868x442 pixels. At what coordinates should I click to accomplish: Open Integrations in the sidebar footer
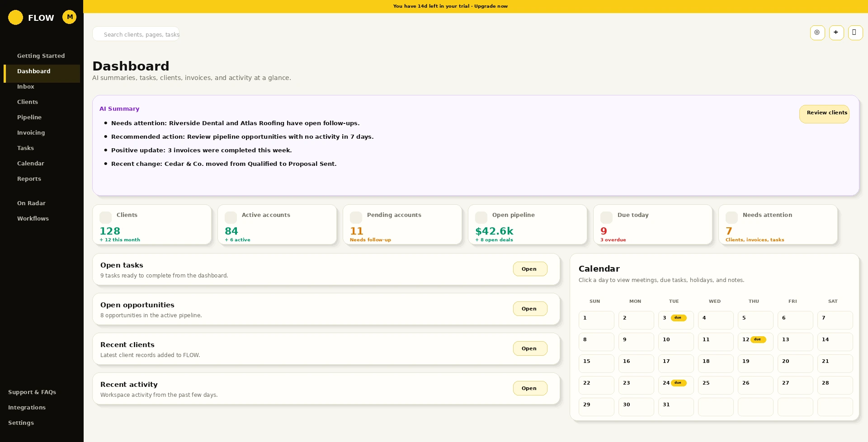27,408
